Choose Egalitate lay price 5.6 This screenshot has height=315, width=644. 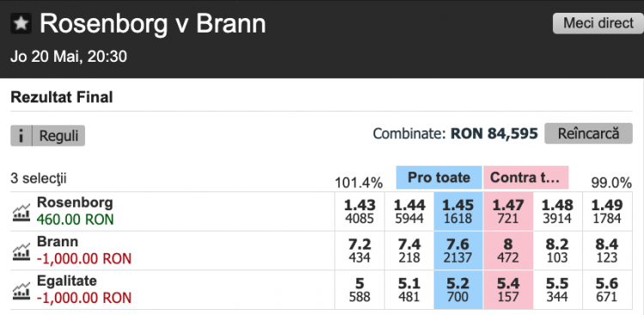[607, 290]
